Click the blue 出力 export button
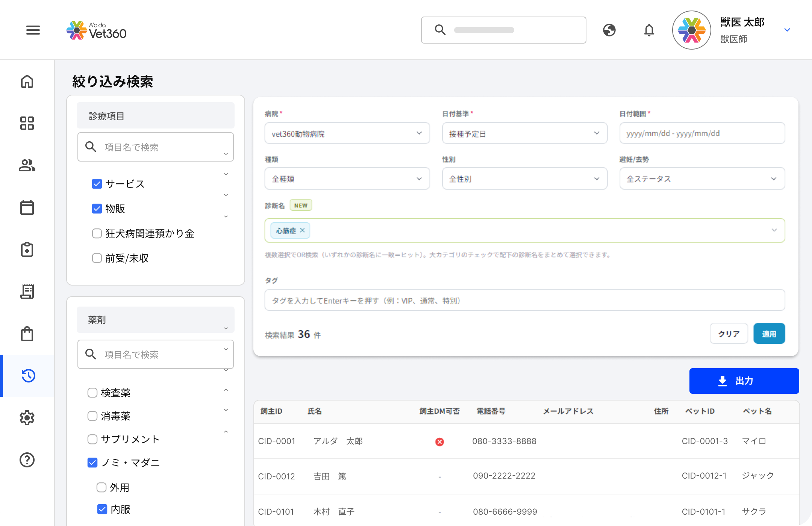The image size is (812, 526). point(744,381)
